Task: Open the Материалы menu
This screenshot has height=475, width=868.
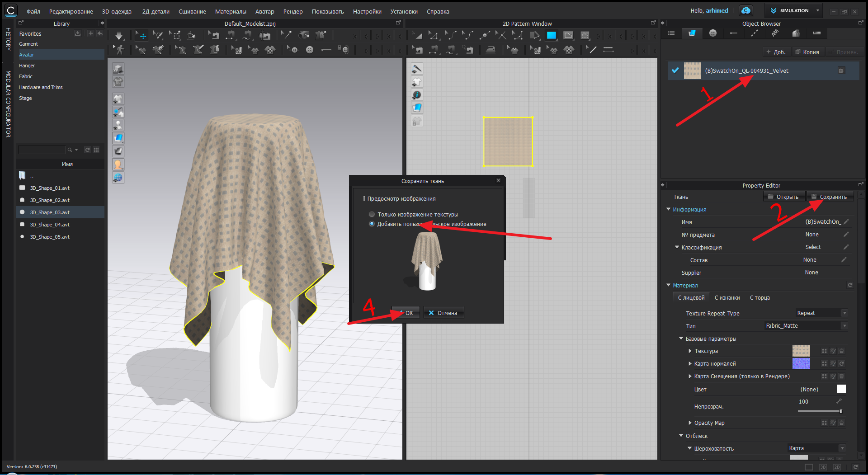Action: (231, 11)
